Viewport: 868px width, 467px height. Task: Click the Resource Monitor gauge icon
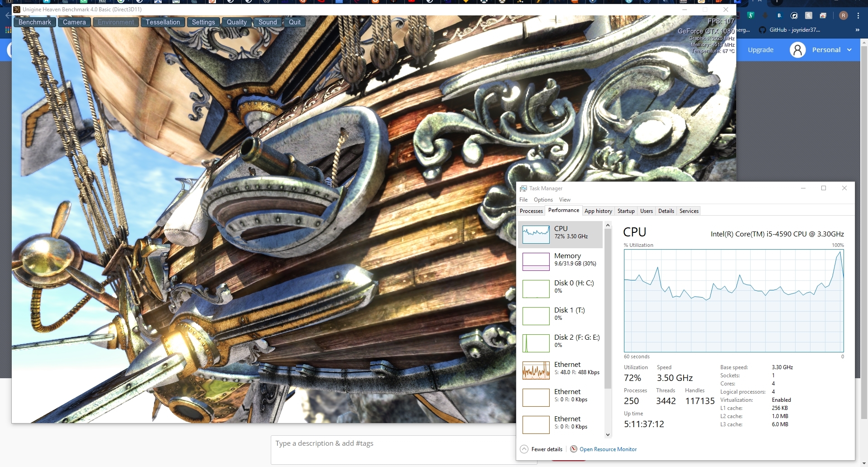(574, 449)
